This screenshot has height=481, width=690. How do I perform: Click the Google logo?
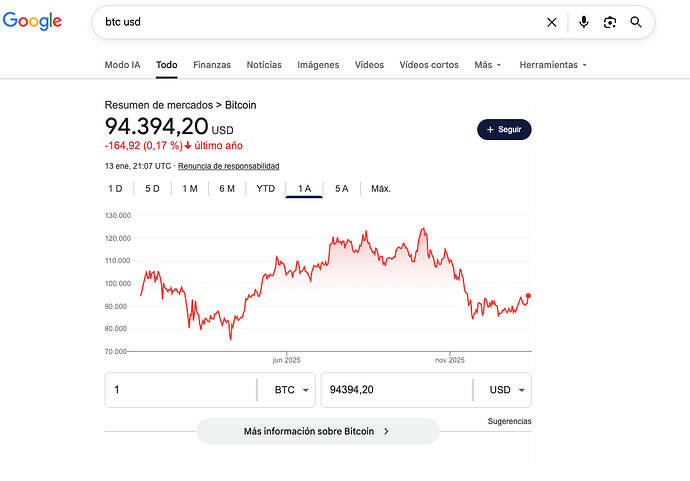[32, 22]
